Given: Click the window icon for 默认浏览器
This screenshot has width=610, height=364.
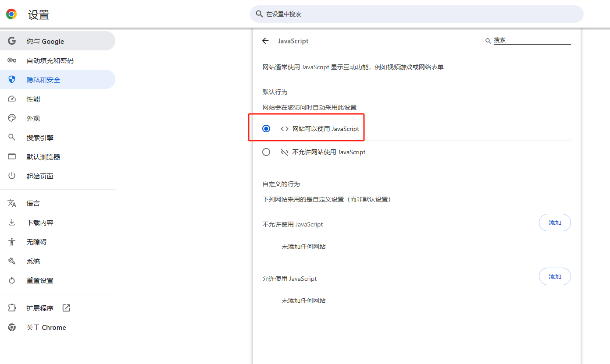Looking at the screenshot, I should tap(12, 157).
